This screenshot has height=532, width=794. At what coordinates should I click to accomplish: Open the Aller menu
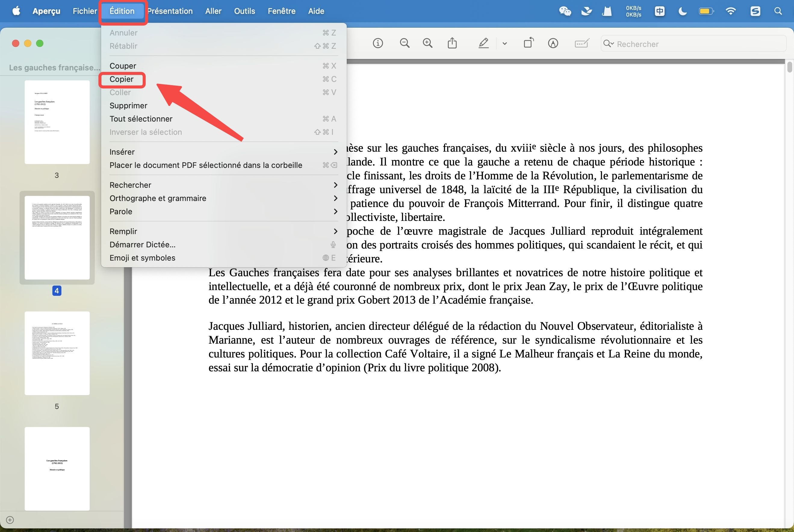[213, 11]
